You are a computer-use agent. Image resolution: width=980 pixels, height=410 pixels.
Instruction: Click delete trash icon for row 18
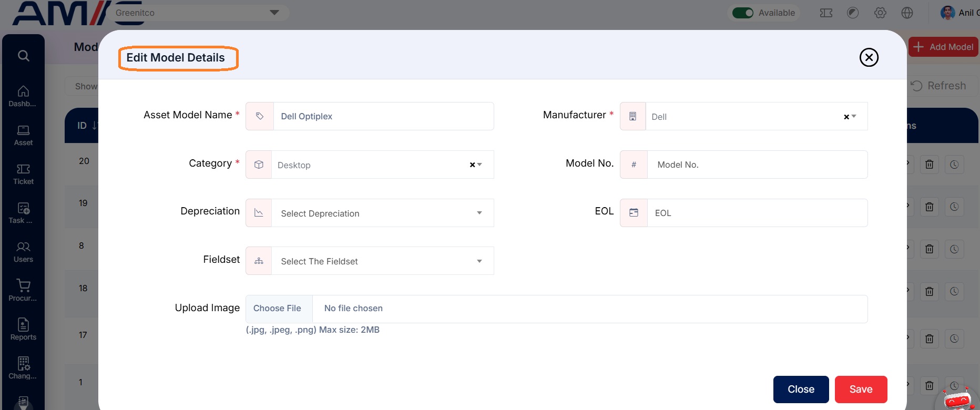pyautogui.click(x=929, y=291)
